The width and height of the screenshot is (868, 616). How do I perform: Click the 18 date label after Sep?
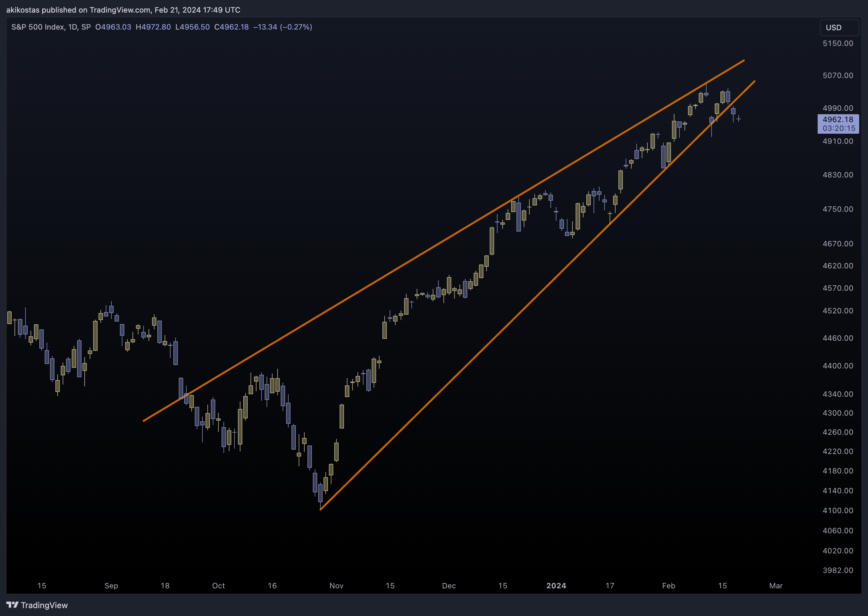click(x=165, y=586)
